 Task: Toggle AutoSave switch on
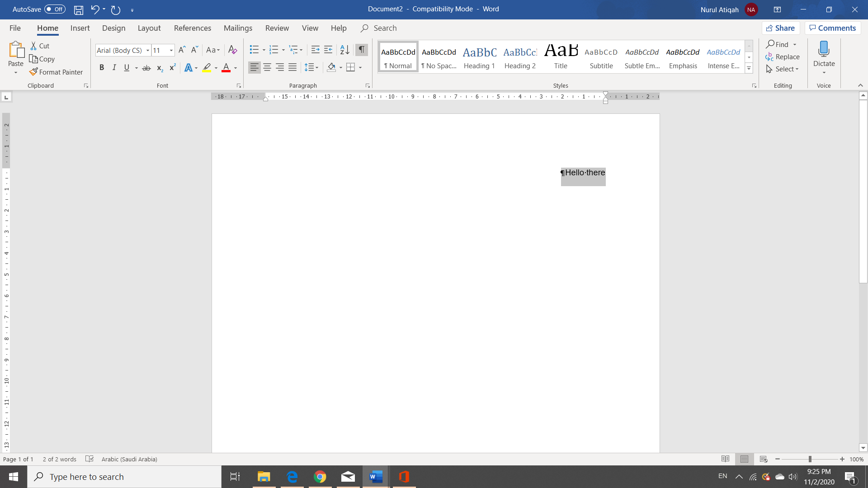55,9
